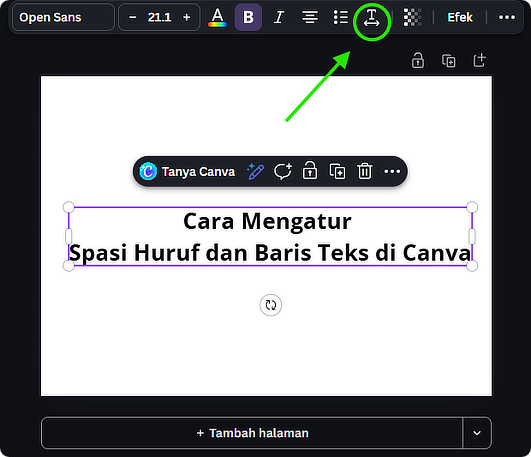This screenshot has width=531, height=457.
Task: Click the bottom-right resize handle of text box
Action: (472, 266)
